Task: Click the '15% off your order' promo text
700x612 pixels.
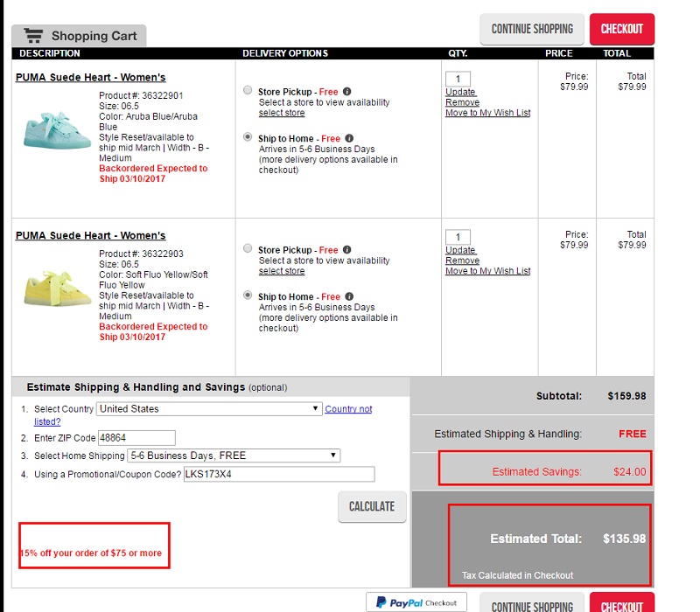Action: (x=92, y=553)
